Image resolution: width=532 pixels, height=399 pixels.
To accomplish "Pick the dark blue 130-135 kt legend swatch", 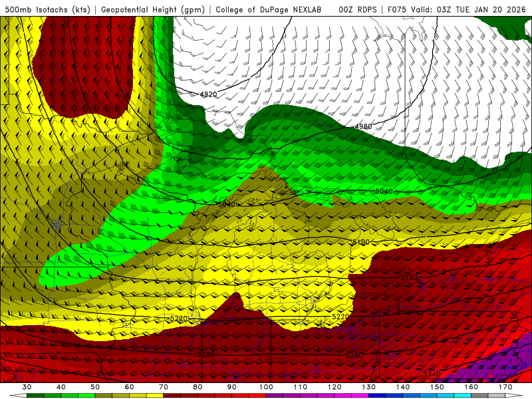I will click(377, 396).
